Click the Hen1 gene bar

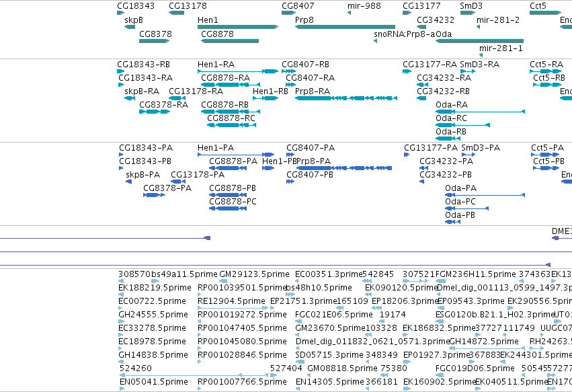[x=238, y=27]
